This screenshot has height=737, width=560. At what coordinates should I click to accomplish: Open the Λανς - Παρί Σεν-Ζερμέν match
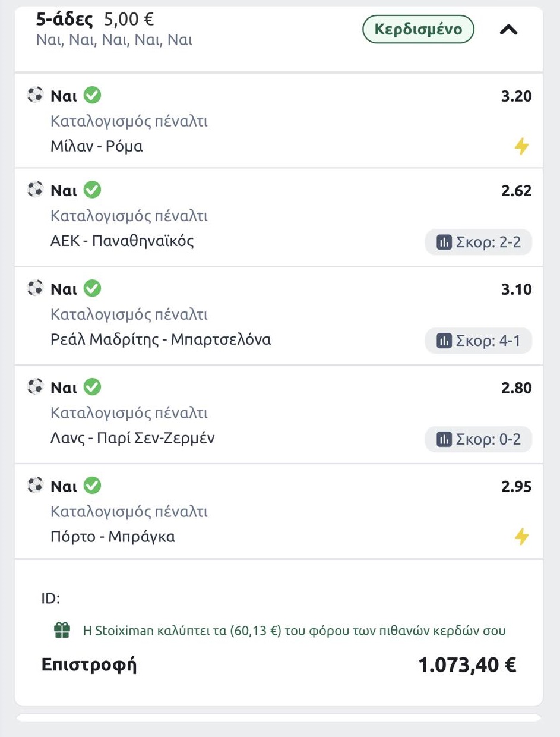tap(132, 439)
